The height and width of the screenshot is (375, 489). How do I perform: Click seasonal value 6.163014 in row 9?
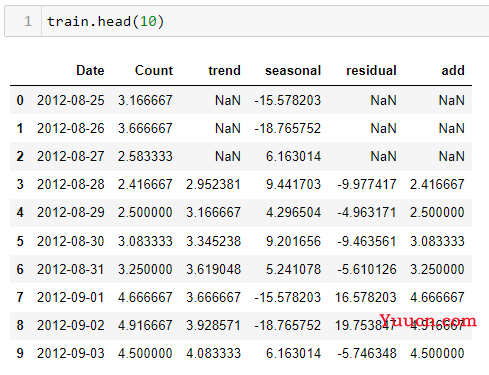click(293, 353)
